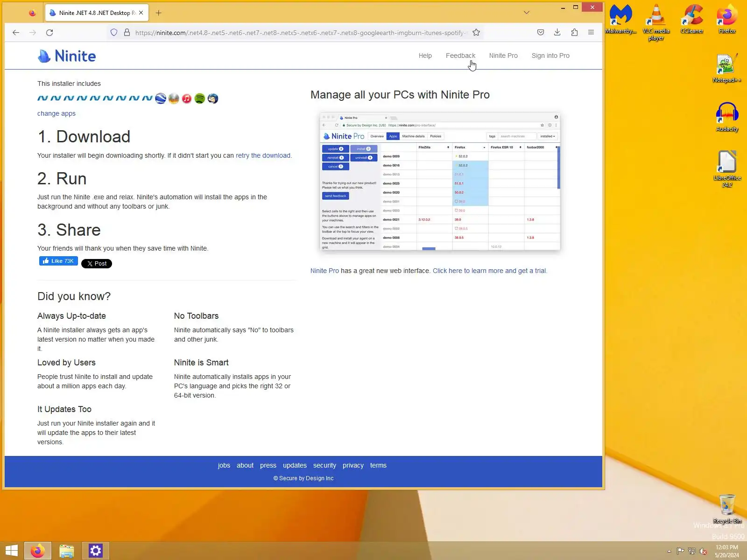Viewport: 747px width, 560px height.
Task: Open Malwarebytes from the desktop
Action: (x=621, y=20)
